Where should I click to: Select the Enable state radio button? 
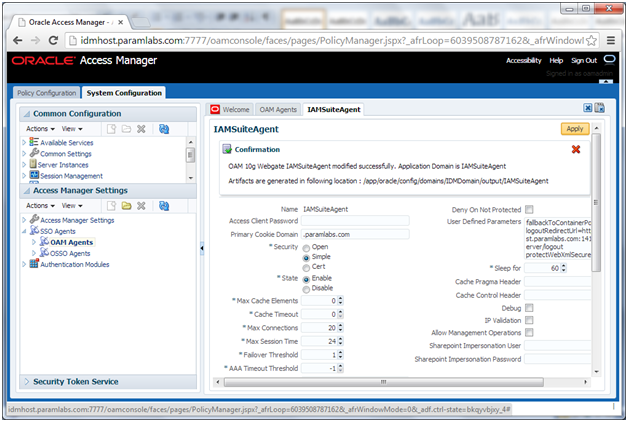coord(306,279)
